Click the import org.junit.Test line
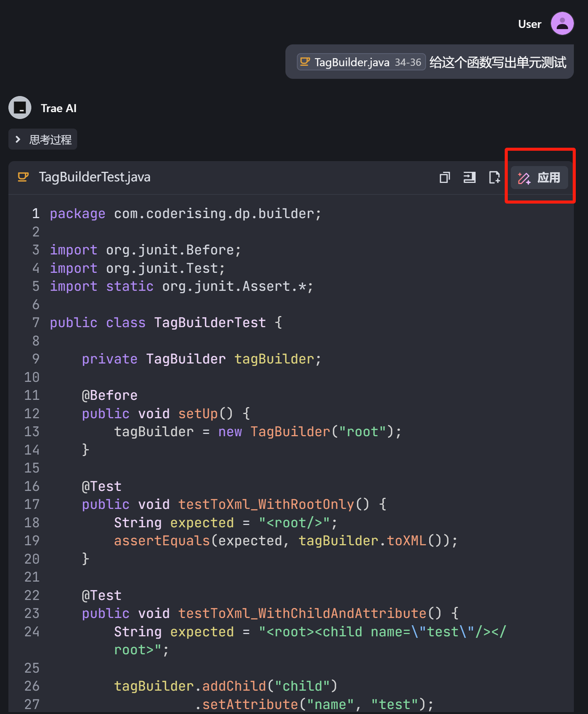 point(138,268)
